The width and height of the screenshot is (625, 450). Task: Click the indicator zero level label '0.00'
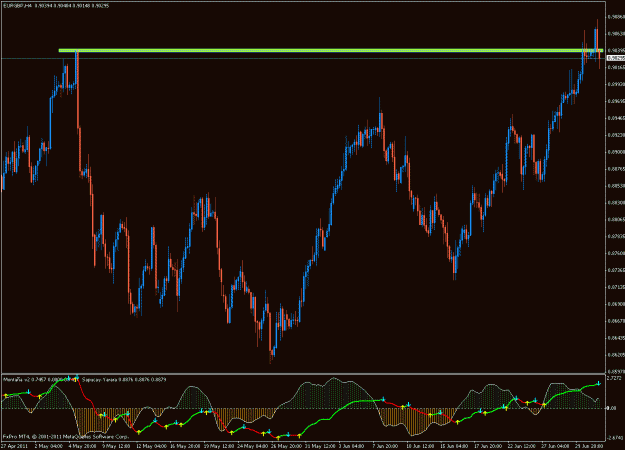(611, 408)
